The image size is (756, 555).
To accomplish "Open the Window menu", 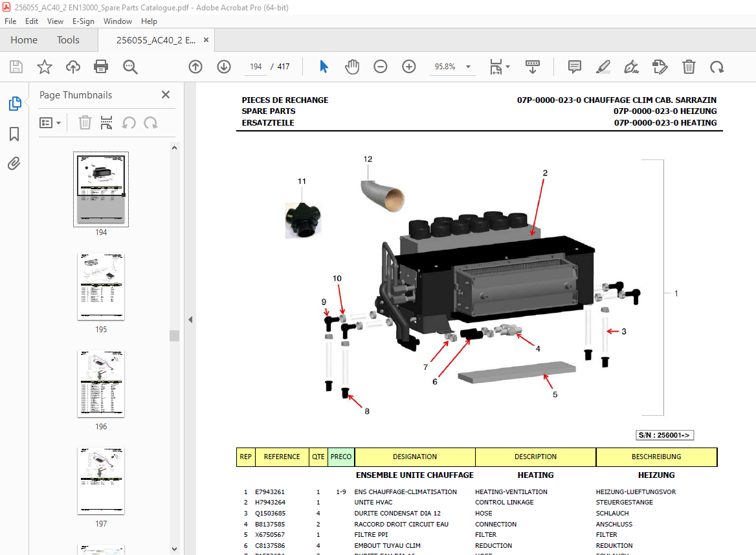I will (x=118, y=21).
